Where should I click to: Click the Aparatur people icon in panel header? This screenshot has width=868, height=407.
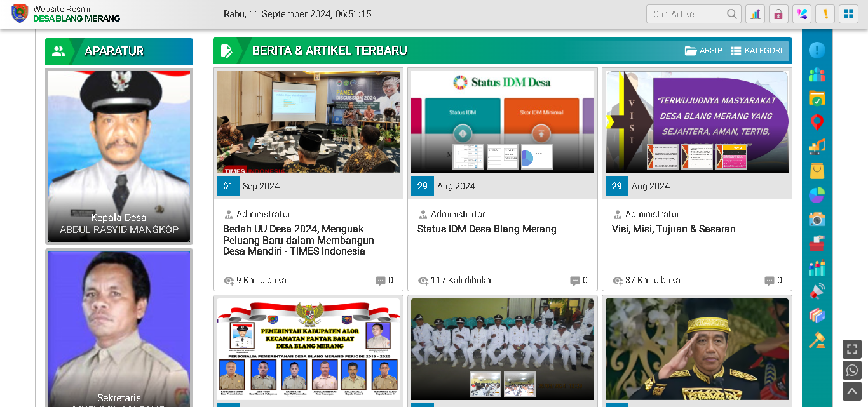click(x=58, y=51)
